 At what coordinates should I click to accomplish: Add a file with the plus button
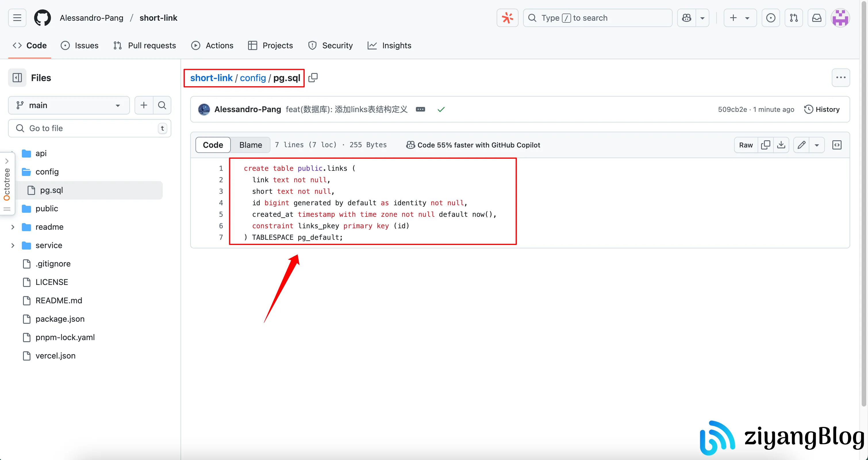(144, 105)
